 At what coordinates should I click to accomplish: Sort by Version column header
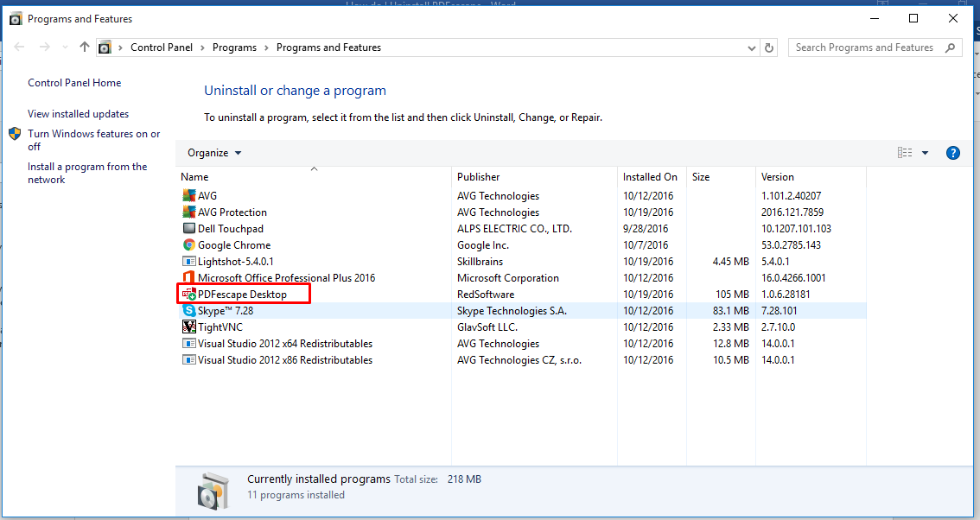click(x=811, y=177)
